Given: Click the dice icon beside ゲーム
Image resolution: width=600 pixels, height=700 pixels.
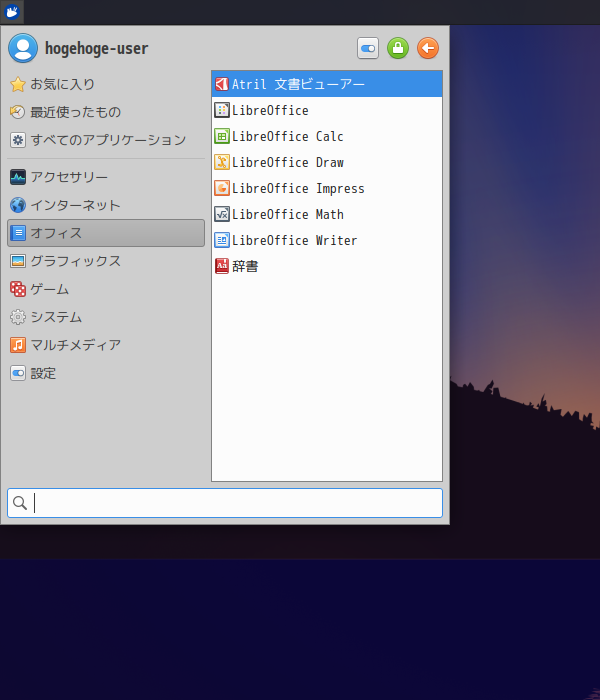Looking at the screenshot, I should coord(18,289).
